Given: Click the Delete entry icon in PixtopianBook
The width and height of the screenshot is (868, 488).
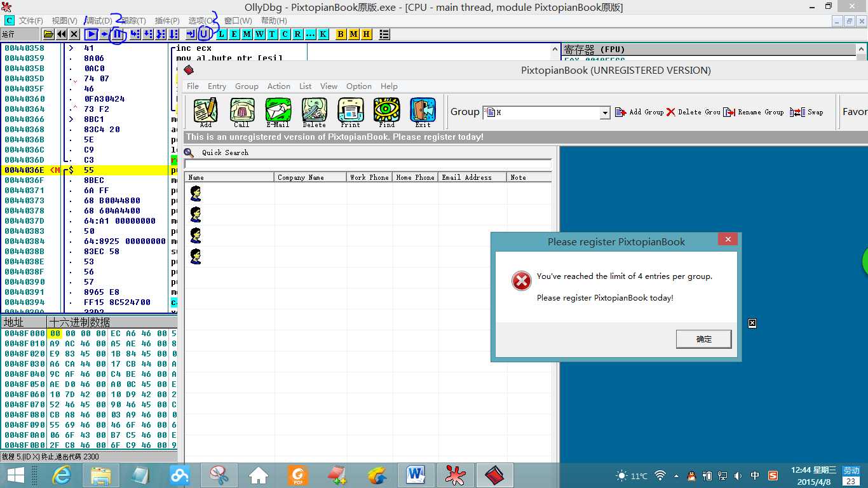Looking at the screenshot, I should pos(314,112).
